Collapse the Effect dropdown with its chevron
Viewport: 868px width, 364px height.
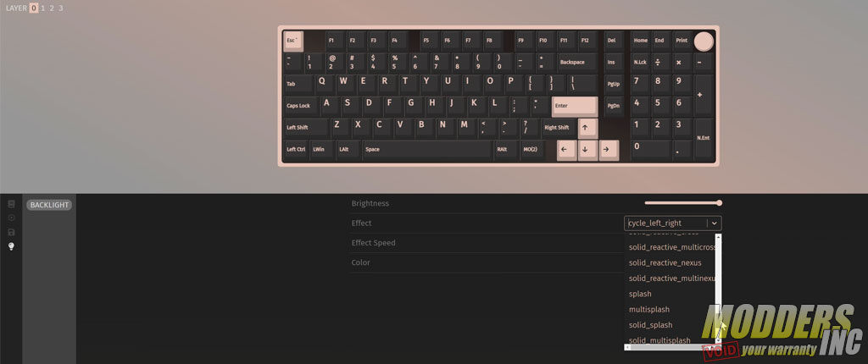click(715, 223)
